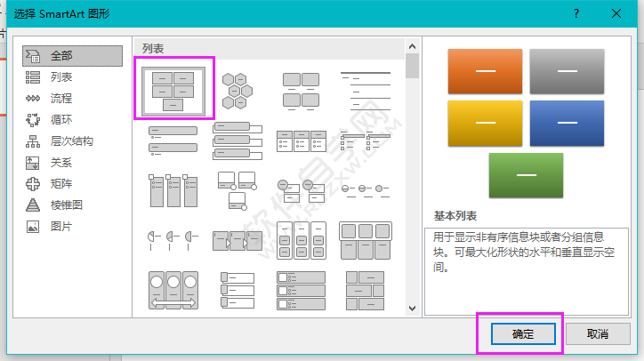The image size is (644, 361).
Task: Click the scroll up arrow in gallery
Action: click(413, 46)
